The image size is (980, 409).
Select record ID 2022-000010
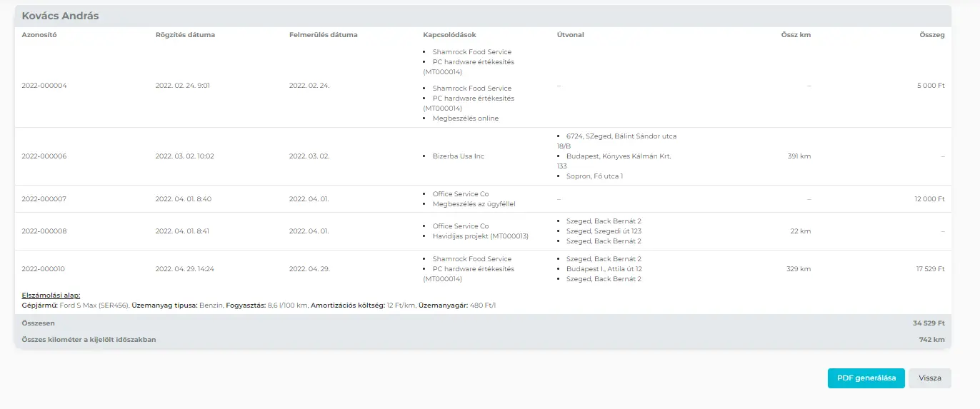[x=44, y=269]
